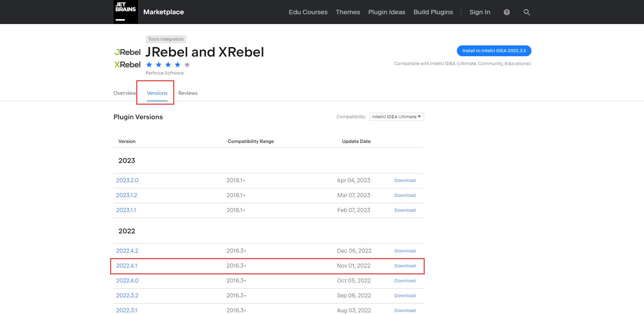Image resolution: width=644 pixels, height=314 pixels.
Task: Click the fifth gray rating star
Action: [x=187, y=65]
